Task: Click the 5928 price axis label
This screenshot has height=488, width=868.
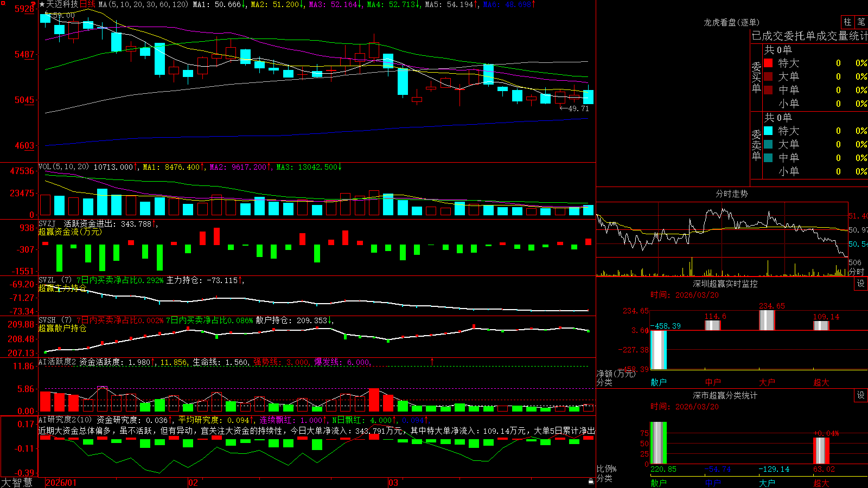Action: click(25, 9)
